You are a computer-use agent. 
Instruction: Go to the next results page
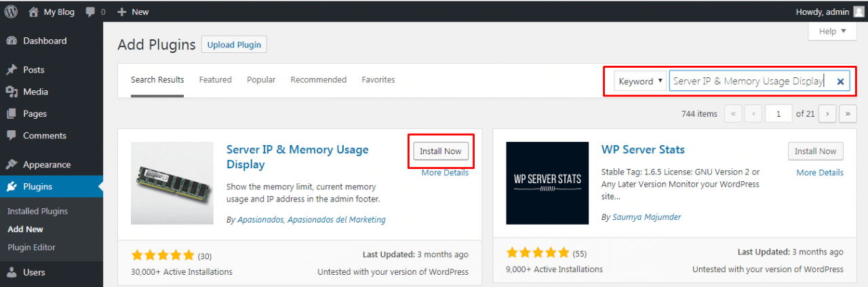click(827, 114)
